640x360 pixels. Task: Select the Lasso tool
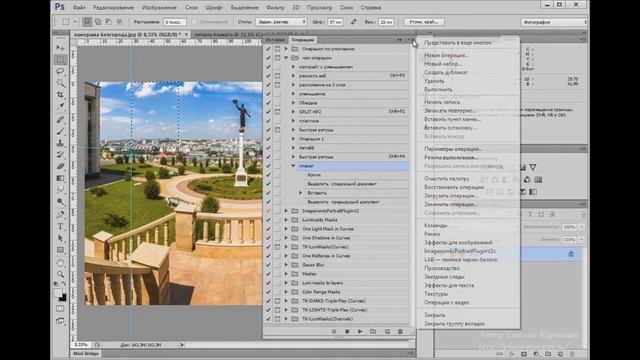point(60,71)
